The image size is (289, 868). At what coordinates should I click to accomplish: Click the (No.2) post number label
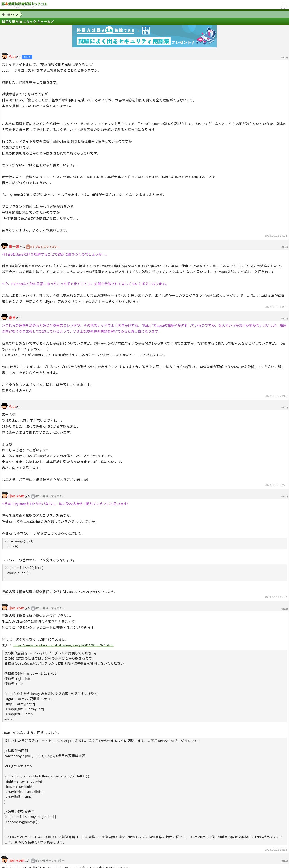click(x=284, y=247)
